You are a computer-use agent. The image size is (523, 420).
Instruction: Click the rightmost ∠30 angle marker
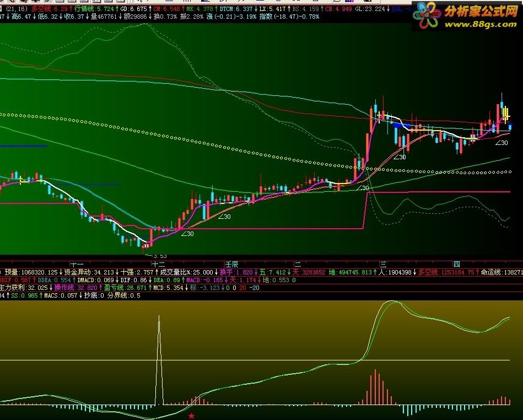[x=502, y=142]
